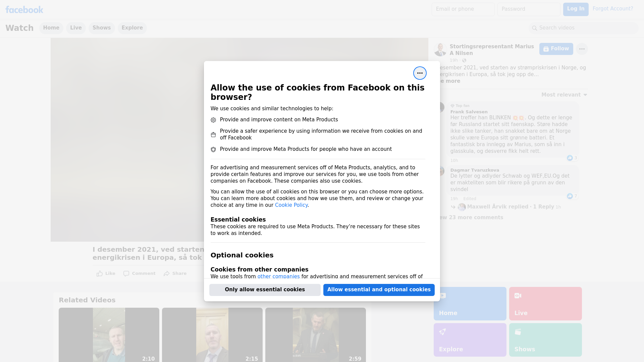Open related video with 2:59 duration
Image resolution: width=644 pixels, height=362 pixels.
(316, 335)
